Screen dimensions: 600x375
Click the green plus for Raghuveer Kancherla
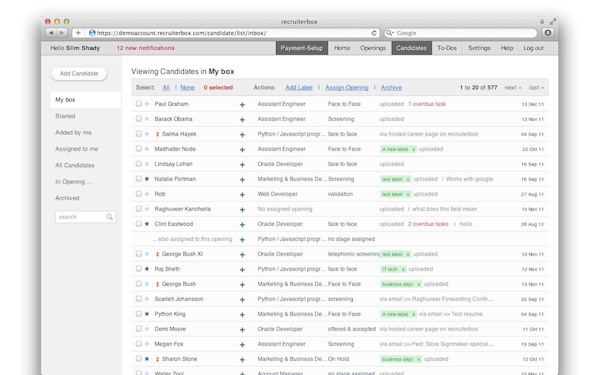[242, 210]
